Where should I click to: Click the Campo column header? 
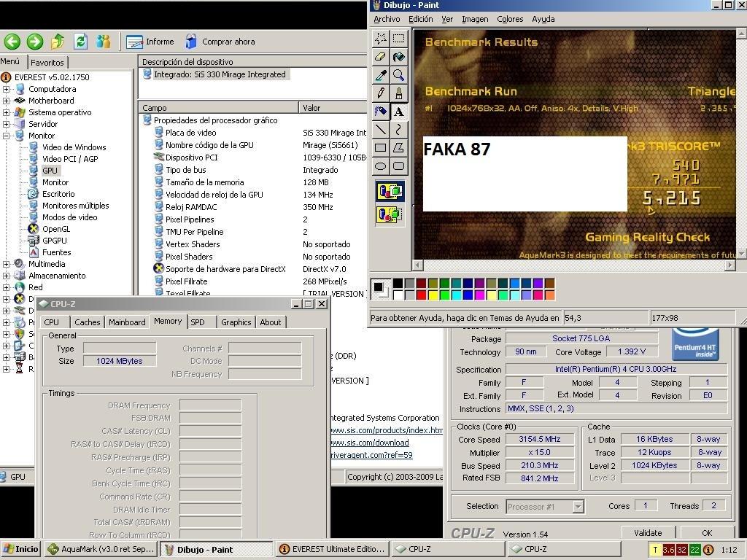pos(219,108)
